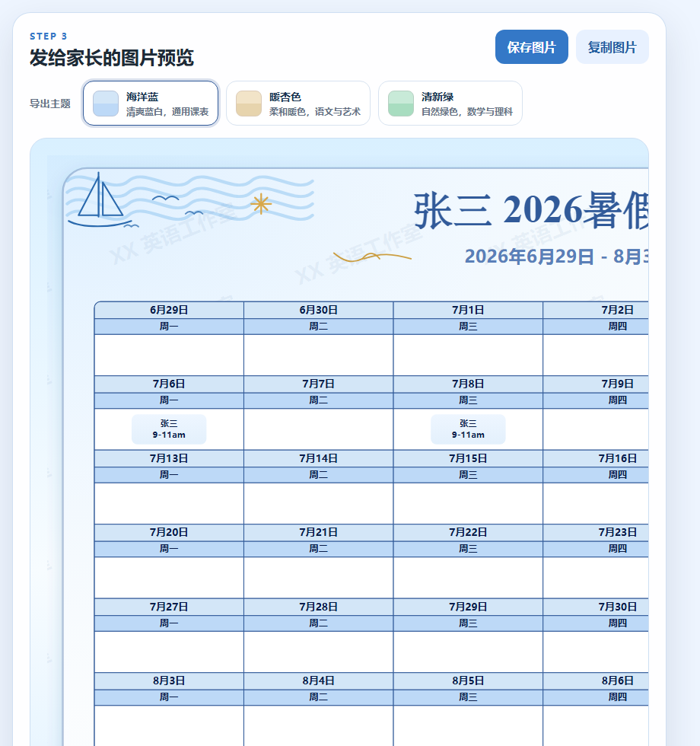The image size is (700, 746).
Task: Click the date range 2026年6月29日 text
Action: point(529,257)
